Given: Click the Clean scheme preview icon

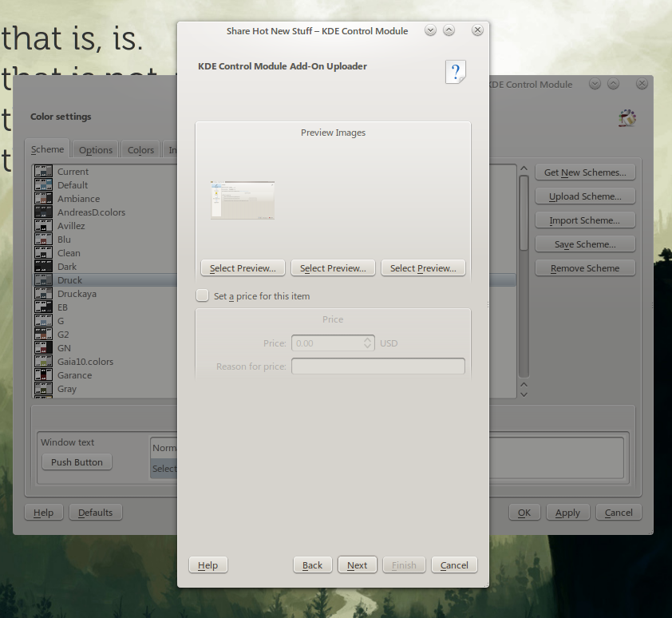Looking at the screenshot, I should pyautogui.click(x=43, y=252).
